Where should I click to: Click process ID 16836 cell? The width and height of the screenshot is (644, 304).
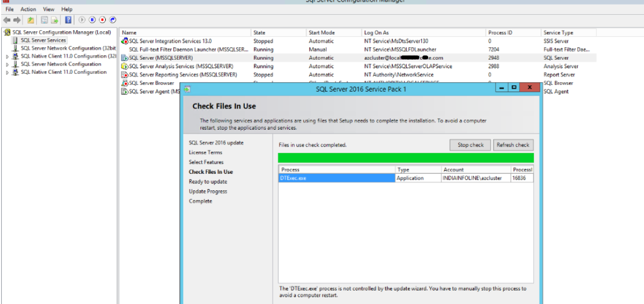(x=522, y=178)
